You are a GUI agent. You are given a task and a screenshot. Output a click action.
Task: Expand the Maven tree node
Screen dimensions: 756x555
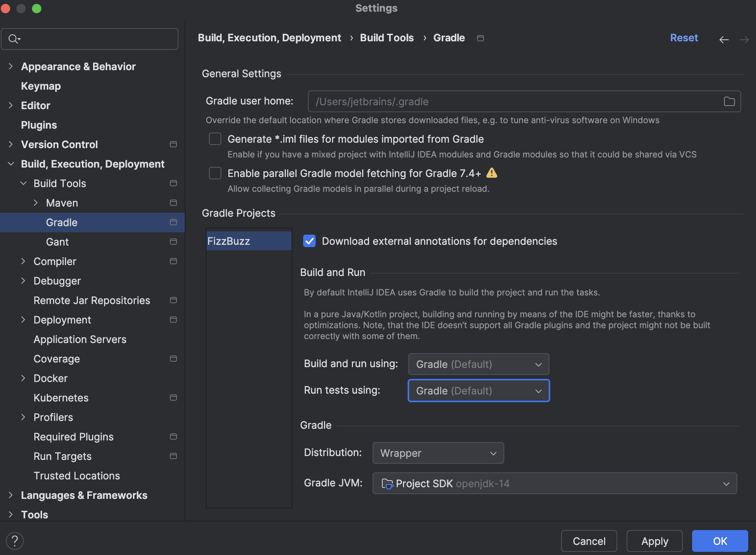[x=36, y=203]
